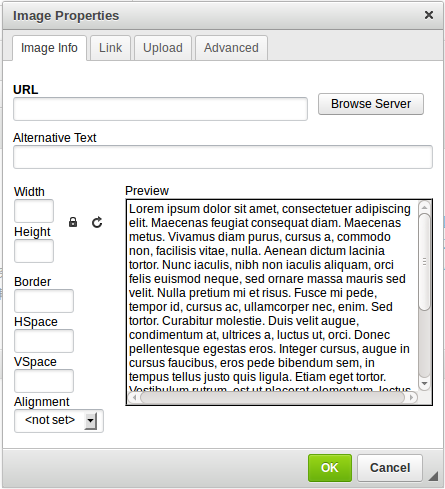Click the preview vertical scrollbar thumb
445x489 pixels.
[x=424, y=262]
